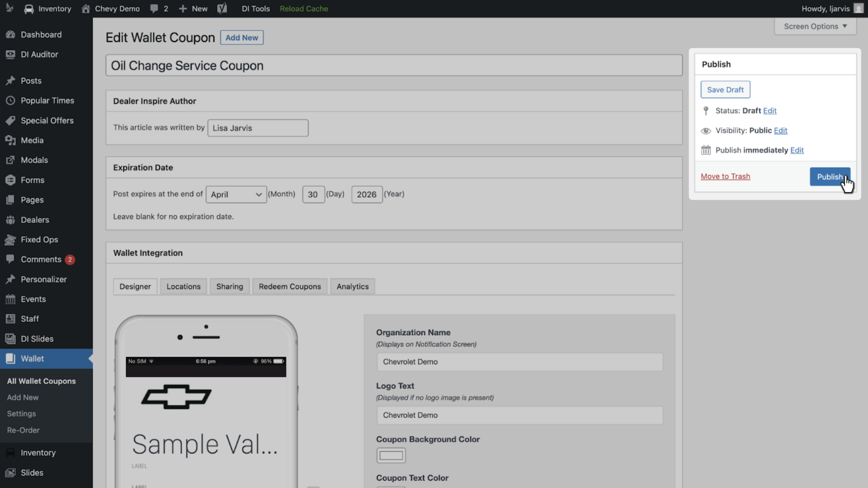Open the New menu in admin bar

tap(193, 8)
